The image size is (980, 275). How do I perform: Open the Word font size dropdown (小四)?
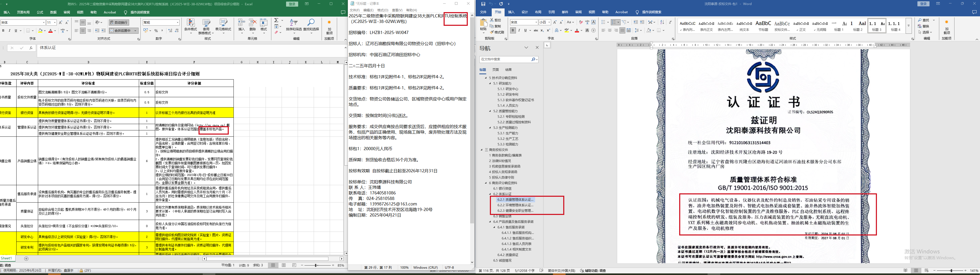(550, 22)
